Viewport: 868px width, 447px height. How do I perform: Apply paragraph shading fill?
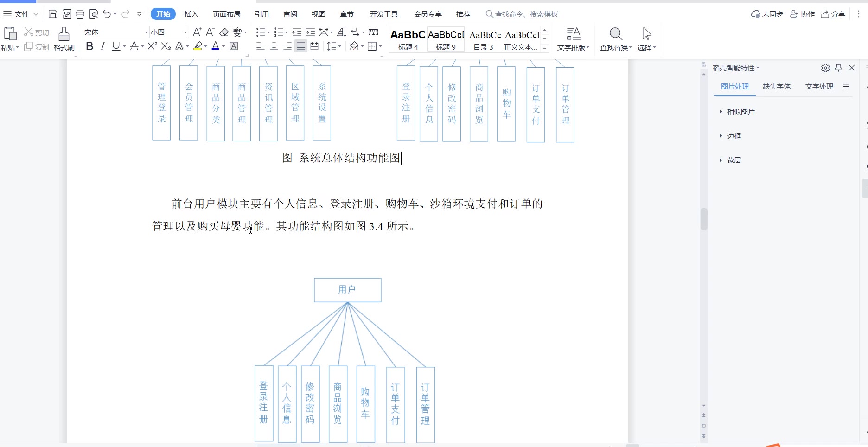tap(354, 46)
